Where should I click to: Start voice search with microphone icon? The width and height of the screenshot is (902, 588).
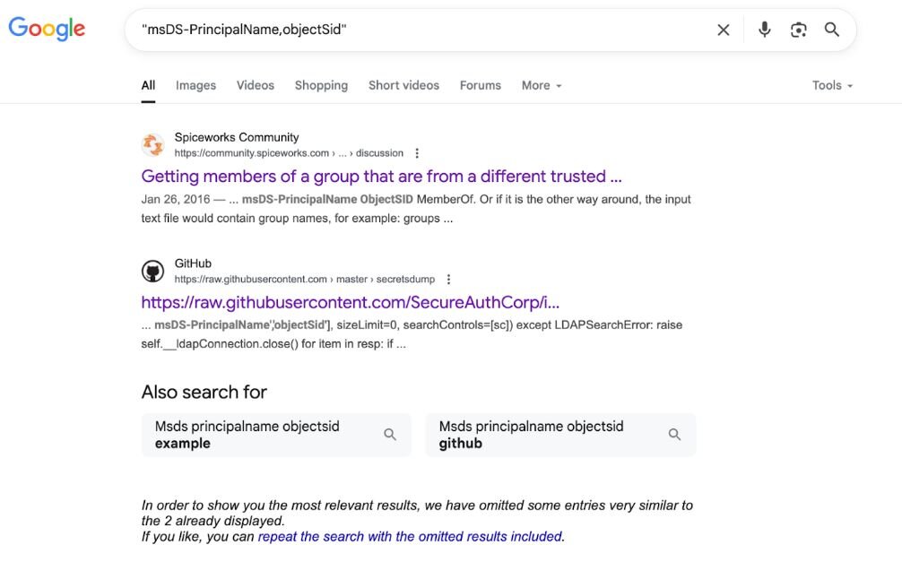(x=764, y=30)
